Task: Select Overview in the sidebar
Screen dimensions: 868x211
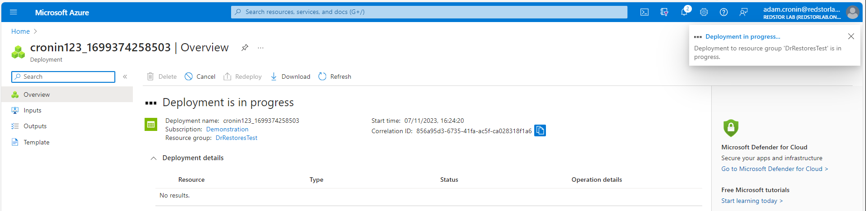Action: coord(67,94)
